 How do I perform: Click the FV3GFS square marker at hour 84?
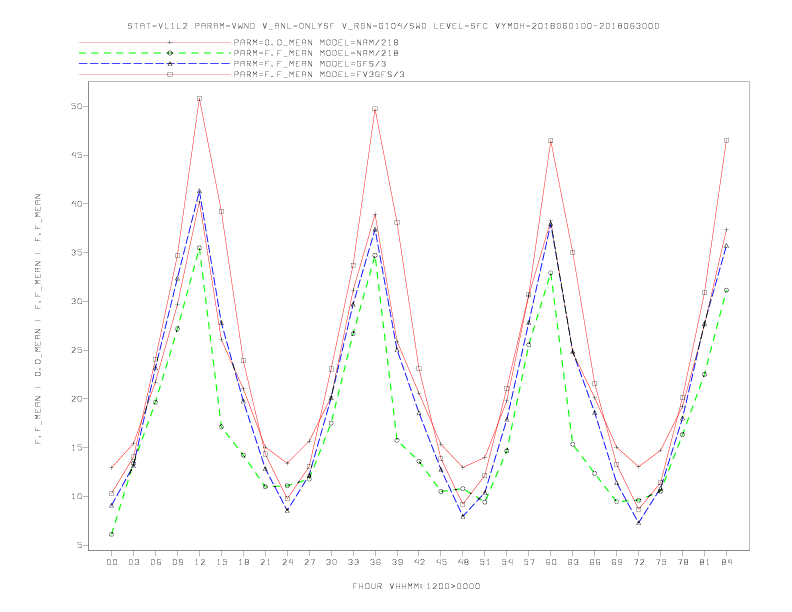[x=726, y=140]
